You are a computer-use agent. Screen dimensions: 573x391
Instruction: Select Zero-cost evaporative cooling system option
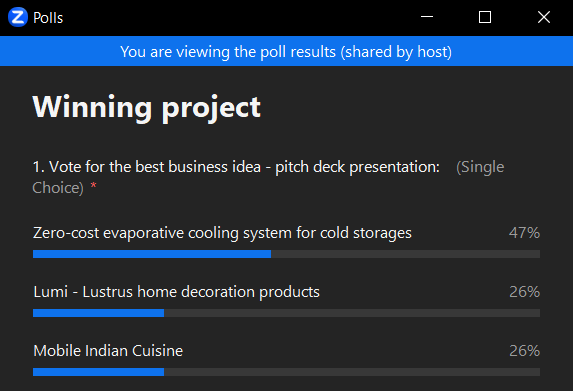coord(222,233)
